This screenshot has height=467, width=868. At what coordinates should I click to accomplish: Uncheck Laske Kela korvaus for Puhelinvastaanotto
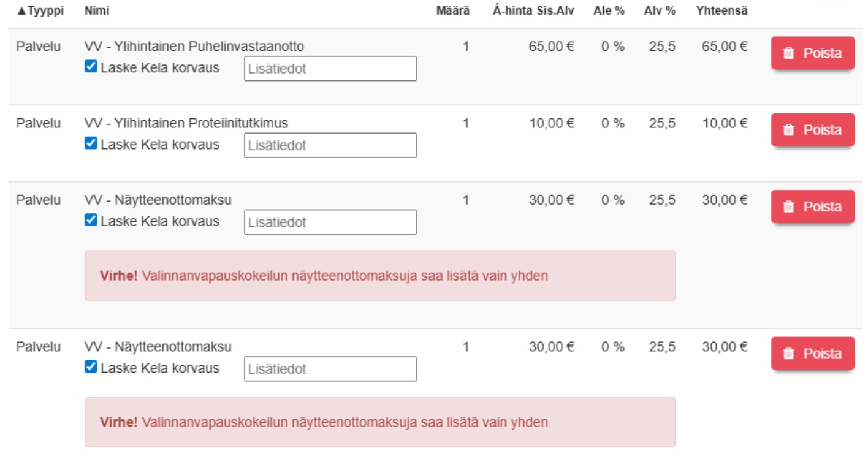(90, 67)
